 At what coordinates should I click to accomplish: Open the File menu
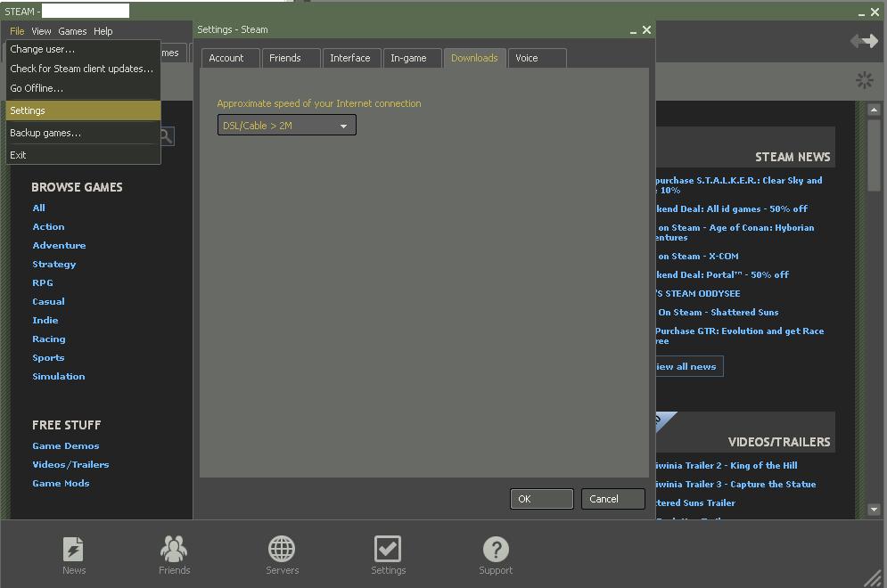pos(17,31)
